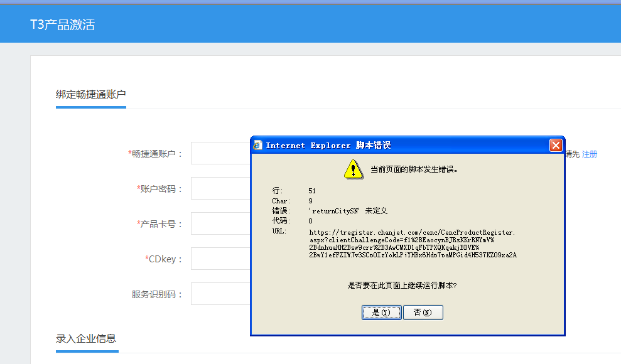The width and height of the screenshot is (621, 364).
Task: Click the error URL text in dialog
Action: tap(413, 244)
